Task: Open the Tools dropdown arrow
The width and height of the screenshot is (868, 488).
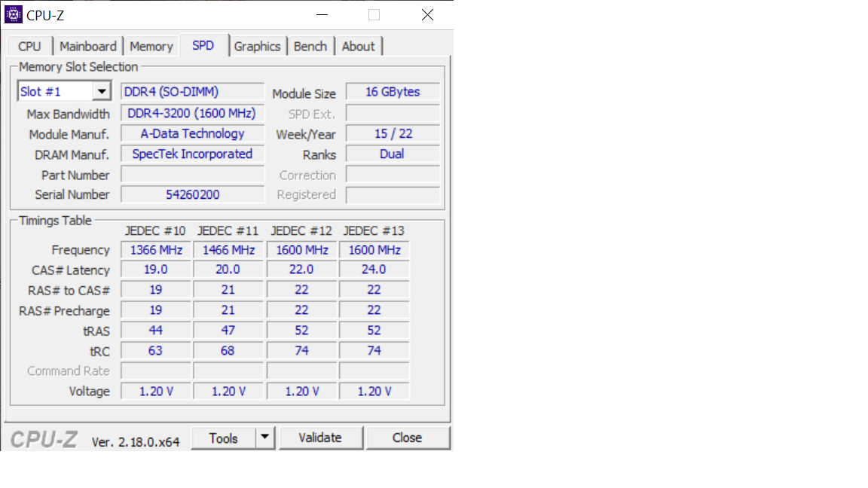Action: (x=265, y=438)
